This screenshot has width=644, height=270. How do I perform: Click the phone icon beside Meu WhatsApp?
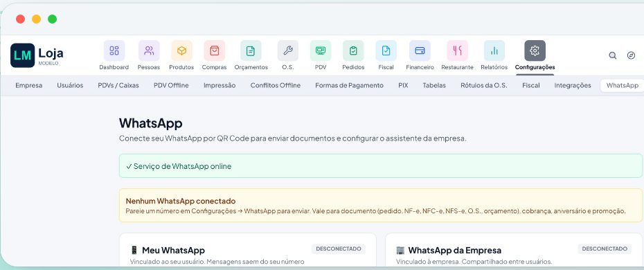pos(134,251)
